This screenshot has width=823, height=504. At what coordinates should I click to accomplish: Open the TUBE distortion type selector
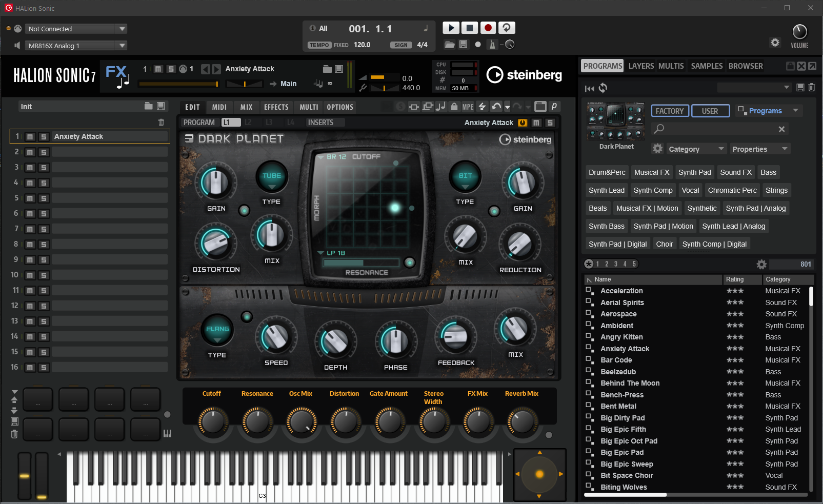click(x=272, y=176)
